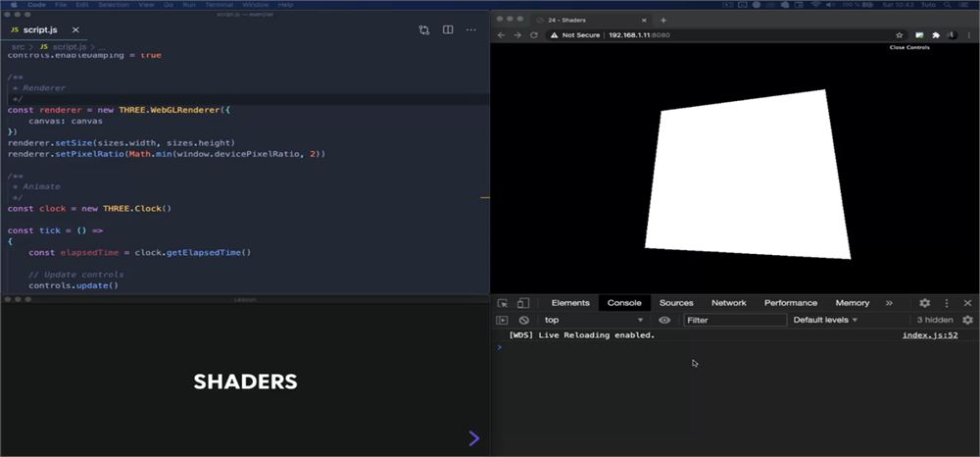Click the Wi-Fi icon in menu bar
Screen dimensions: 980x457
click(x=815, y=4)
